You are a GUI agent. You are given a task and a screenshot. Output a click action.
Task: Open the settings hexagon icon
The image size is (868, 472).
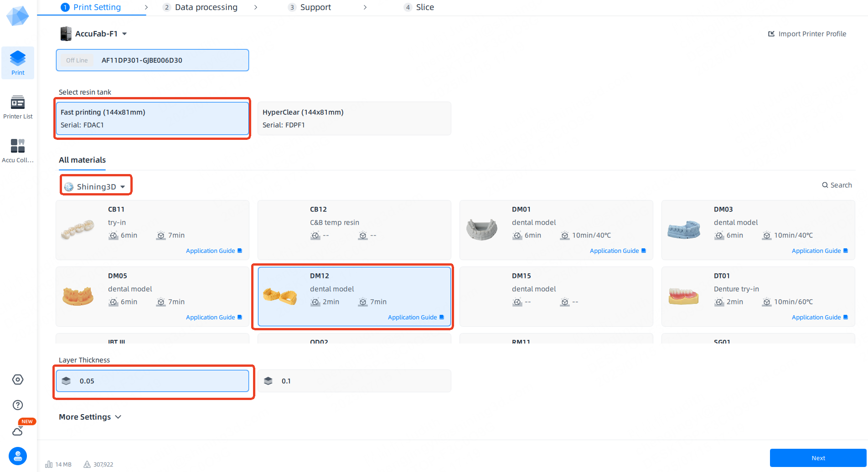point(18,380)
